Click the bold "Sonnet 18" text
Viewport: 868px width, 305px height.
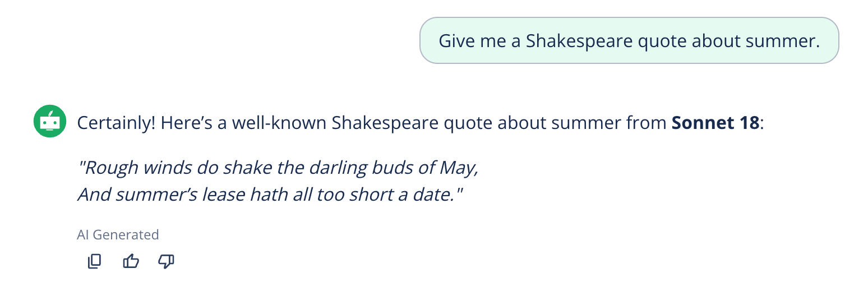coord(715,123)
